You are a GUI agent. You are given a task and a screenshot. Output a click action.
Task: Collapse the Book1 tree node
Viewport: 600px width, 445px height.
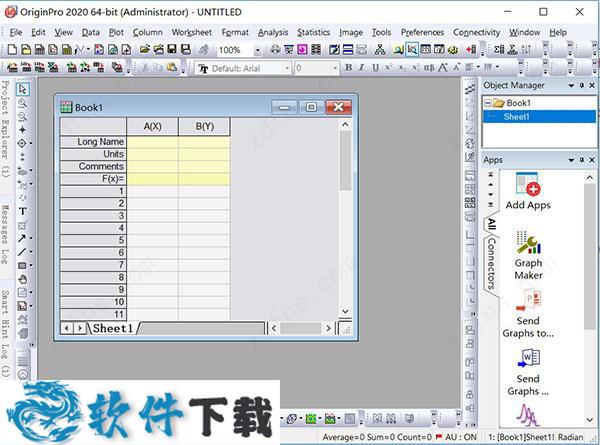pos(488,103)
